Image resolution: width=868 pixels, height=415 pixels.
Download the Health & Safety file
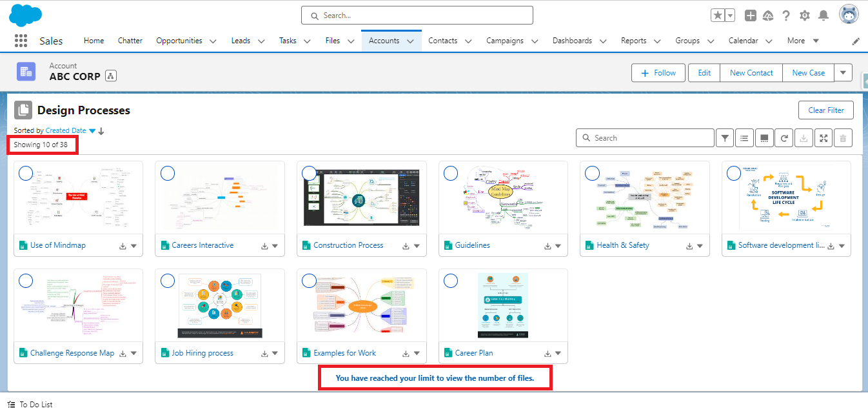pyautogui.click(x=689, y=246)
